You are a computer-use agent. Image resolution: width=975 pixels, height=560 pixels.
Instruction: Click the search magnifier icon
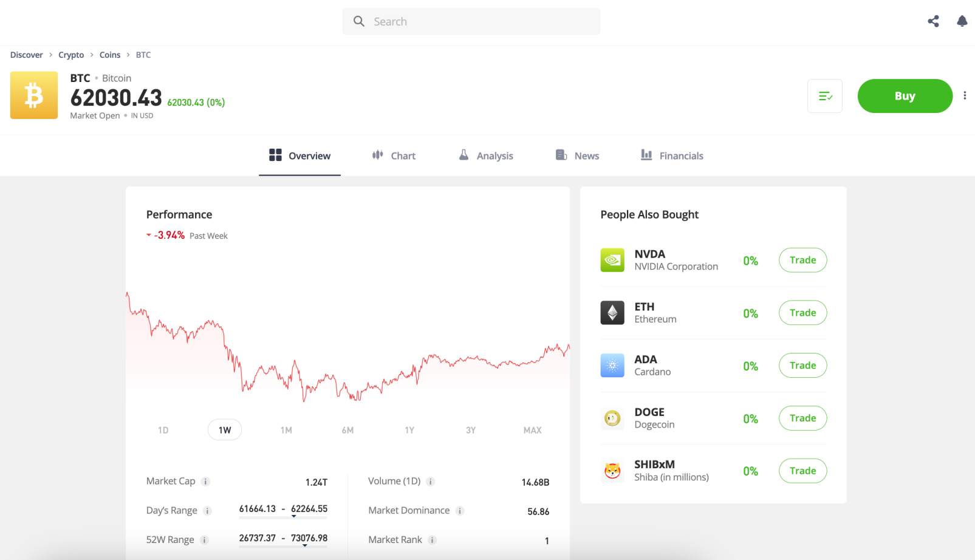[359, 21]
